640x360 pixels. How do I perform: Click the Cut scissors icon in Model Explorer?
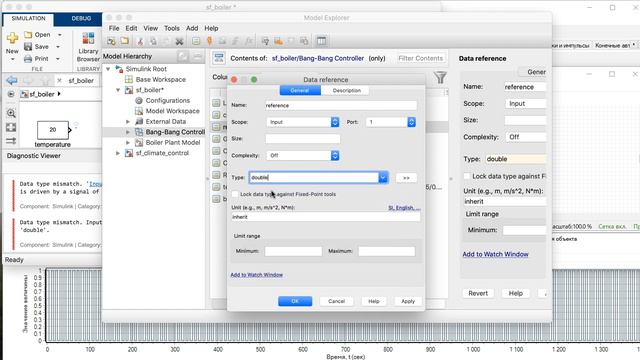click(140, 41)
